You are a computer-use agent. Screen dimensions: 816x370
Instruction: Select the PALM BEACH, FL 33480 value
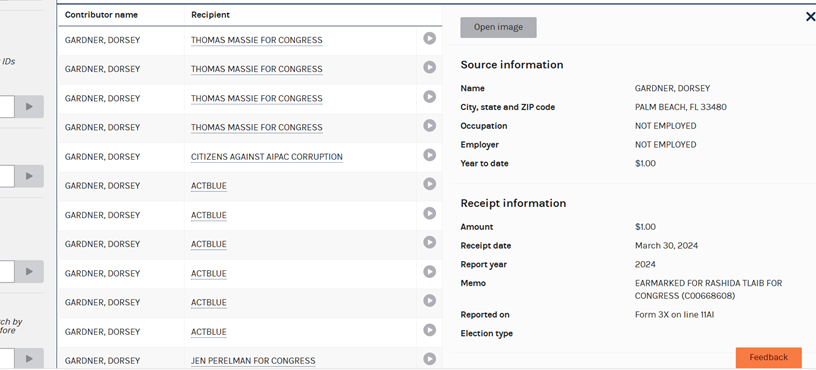point(681,107)
